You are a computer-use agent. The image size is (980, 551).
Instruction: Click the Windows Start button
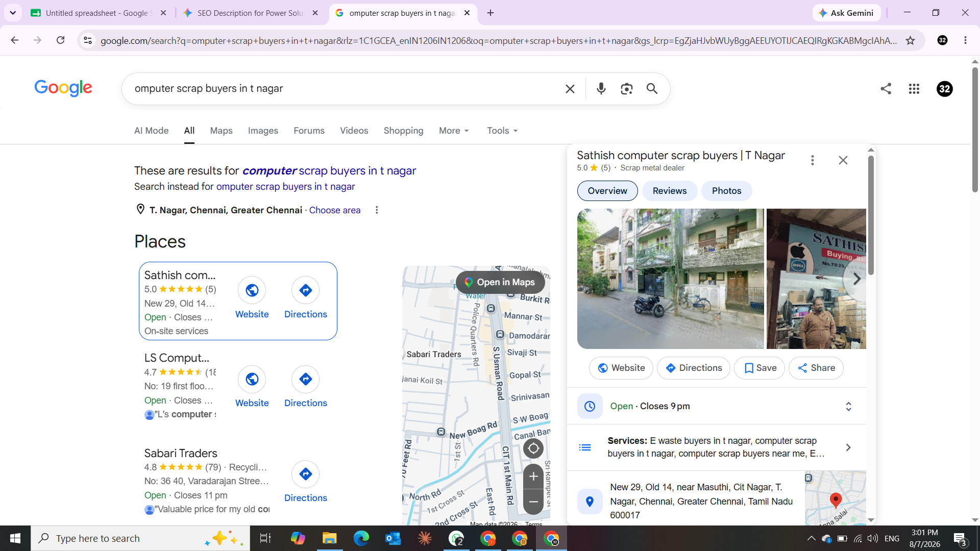coord(15,539)
